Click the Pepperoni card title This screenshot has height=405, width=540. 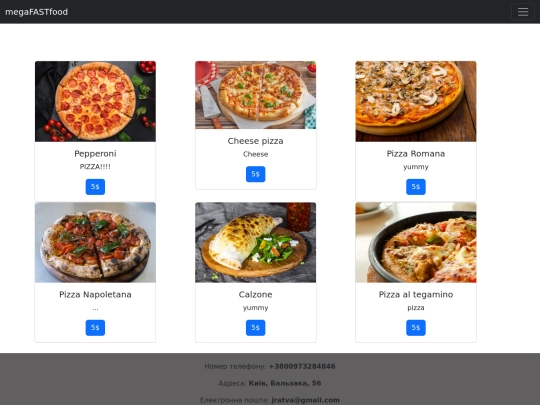[95, 154]
